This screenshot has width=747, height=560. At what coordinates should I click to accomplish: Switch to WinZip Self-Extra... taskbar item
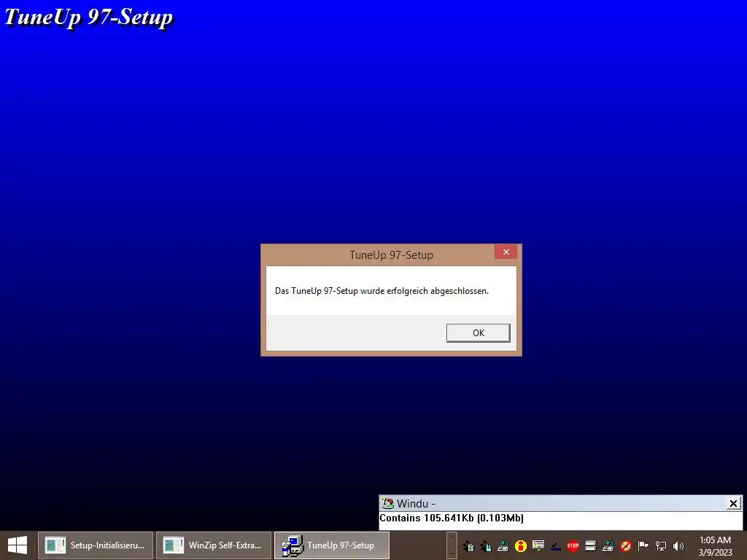click(214, 545)
